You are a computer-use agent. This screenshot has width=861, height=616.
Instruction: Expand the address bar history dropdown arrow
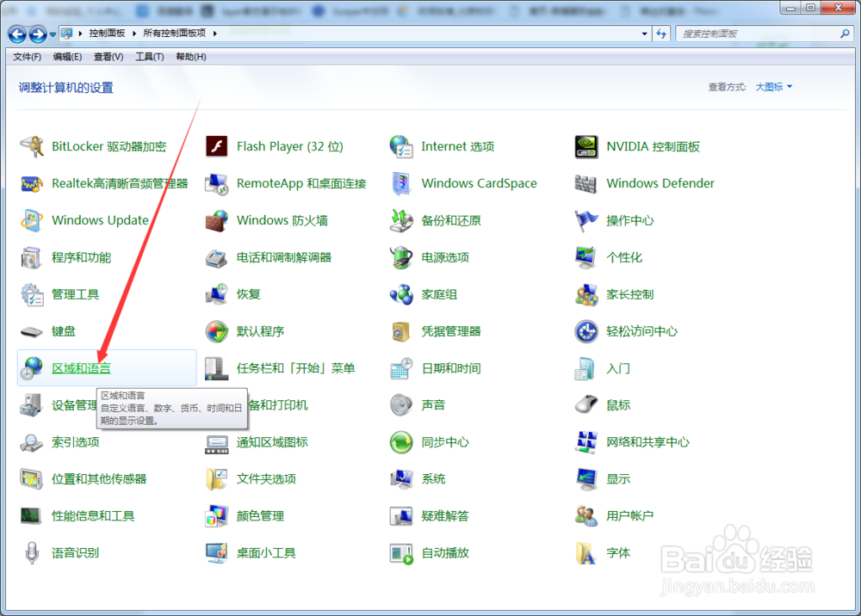point(644,34)
